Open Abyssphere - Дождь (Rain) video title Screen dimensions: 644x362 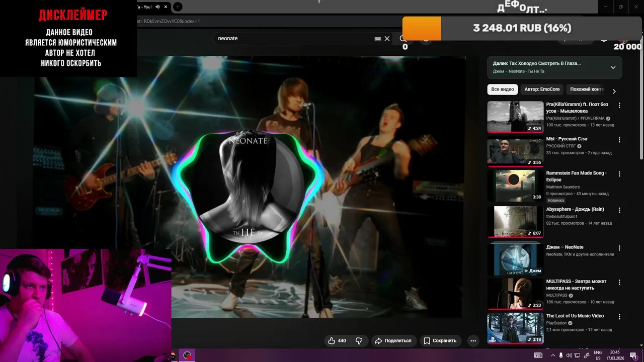(575, 209)
